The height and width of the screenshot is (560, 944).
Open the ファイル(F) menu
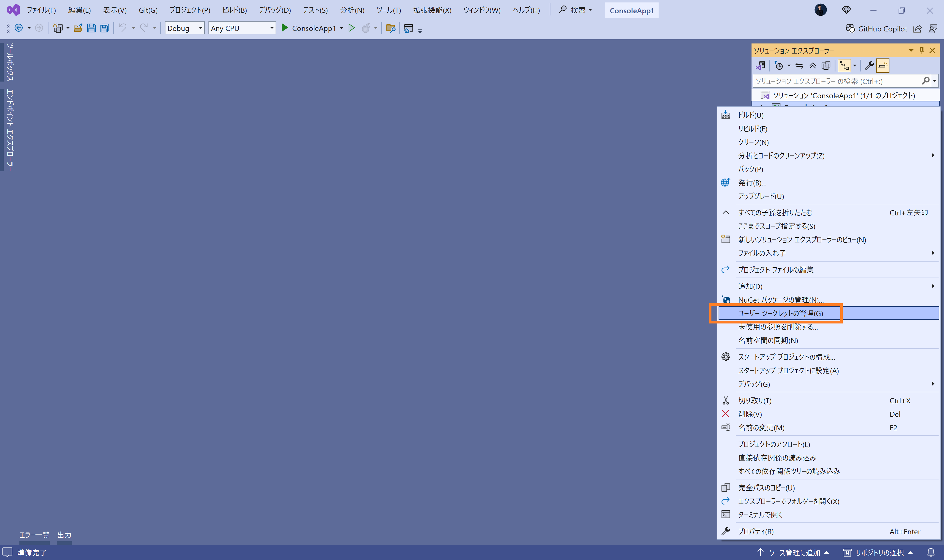pos(41,10)
